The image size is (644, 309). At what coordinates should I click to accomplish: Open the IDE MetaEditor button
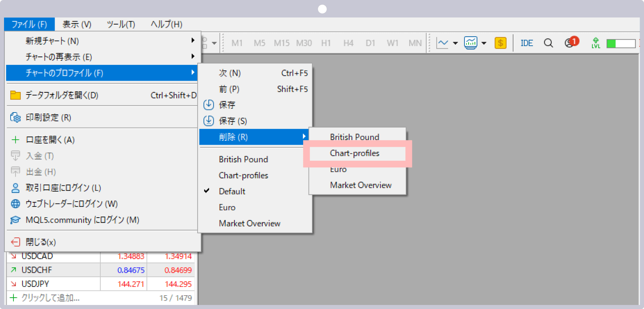[527, 43]
